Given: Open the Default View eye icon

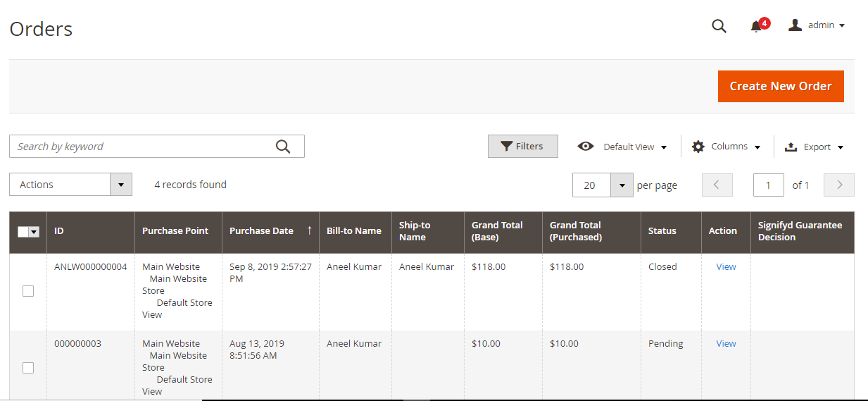Looking at the screenshot, I should point(586,147).
